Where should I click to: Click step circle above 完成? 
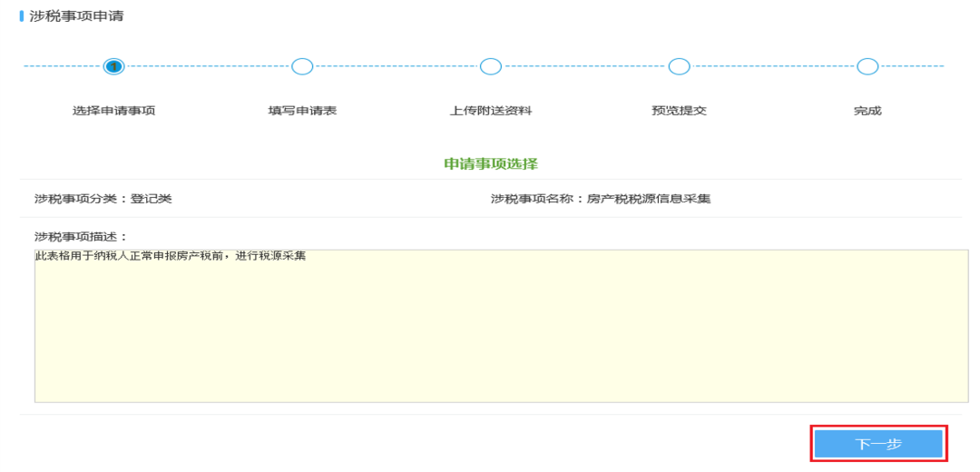click(867, 66)
